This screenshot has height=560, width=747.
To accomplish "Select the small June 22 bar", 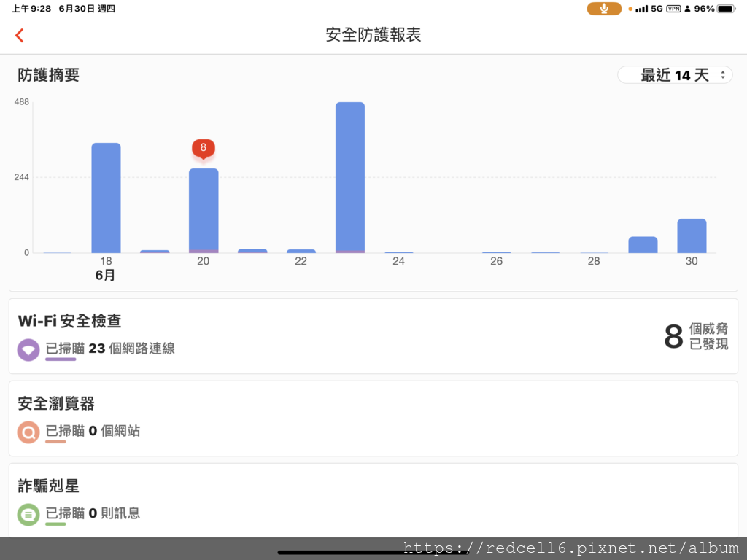I will (301, 251).
